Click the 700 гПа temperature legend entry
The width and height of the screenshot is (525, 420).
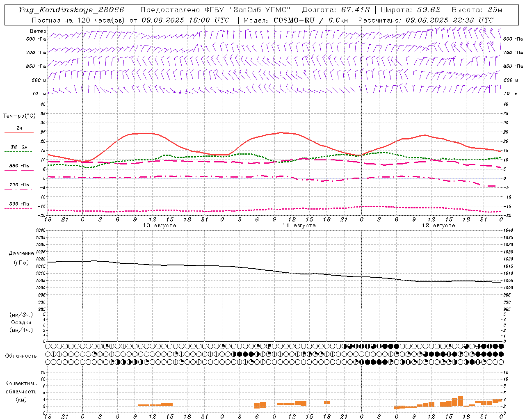click(19, 185)
